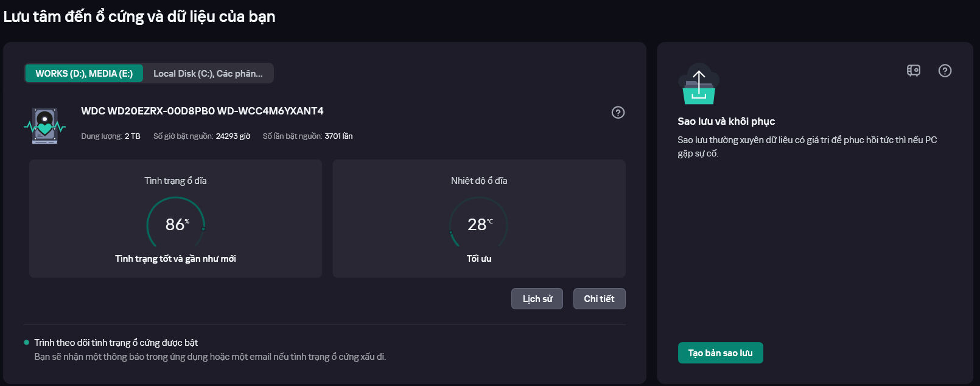The image size is (980, 386).
Task: Click Sao lưu và khôi phục heading
Action: (726, 121)
